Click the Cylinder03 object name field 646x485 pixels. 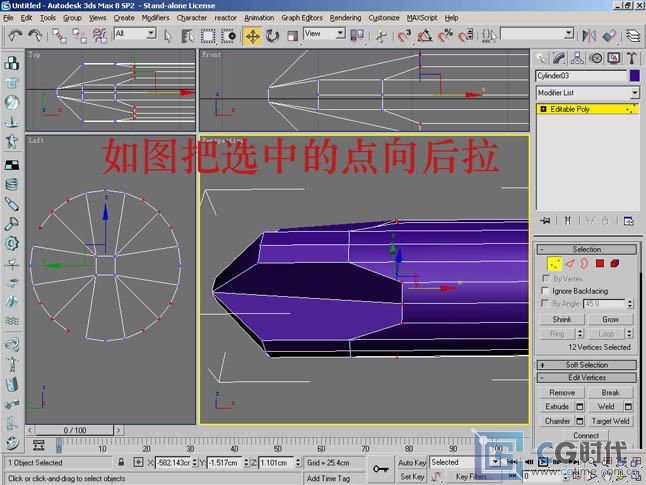[x=581, y=75]
